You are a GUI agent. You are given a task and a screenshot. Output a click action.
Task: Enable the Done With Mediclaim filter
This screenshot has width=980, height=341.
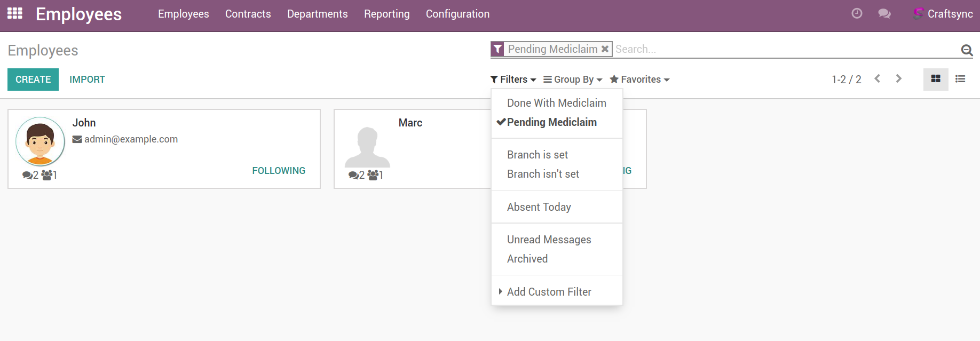coord(556,103)
